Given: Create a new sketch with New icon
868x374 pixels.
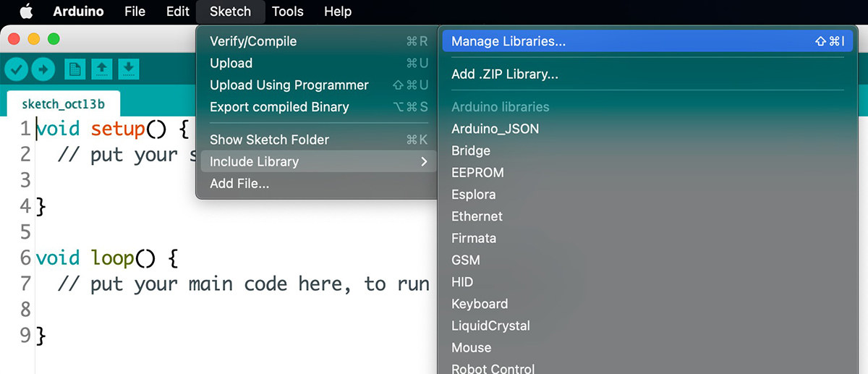Looking at the screenshot, I should pyautogui.click(x=75, y=69).
